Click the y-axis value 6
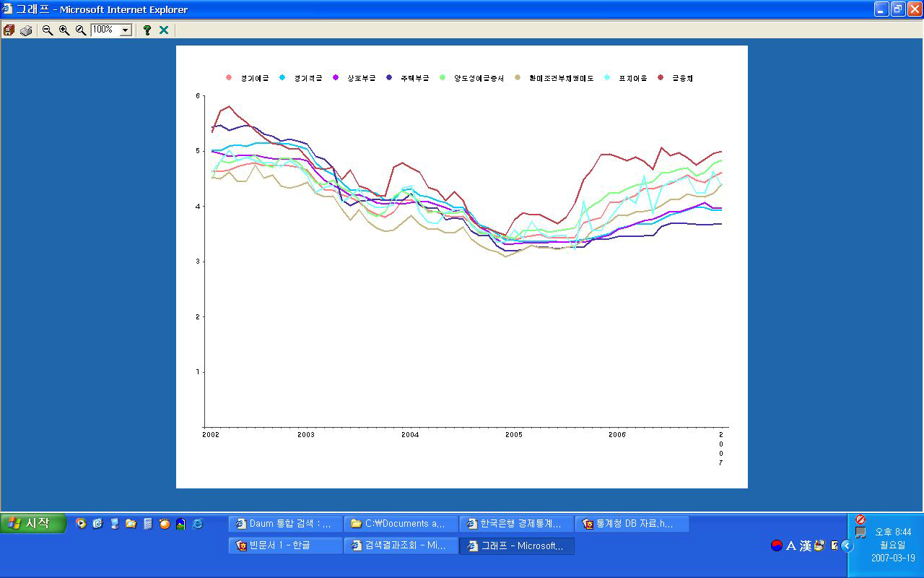Image resolution: width=924 pixels, height=578 pixels. point(198,96)
